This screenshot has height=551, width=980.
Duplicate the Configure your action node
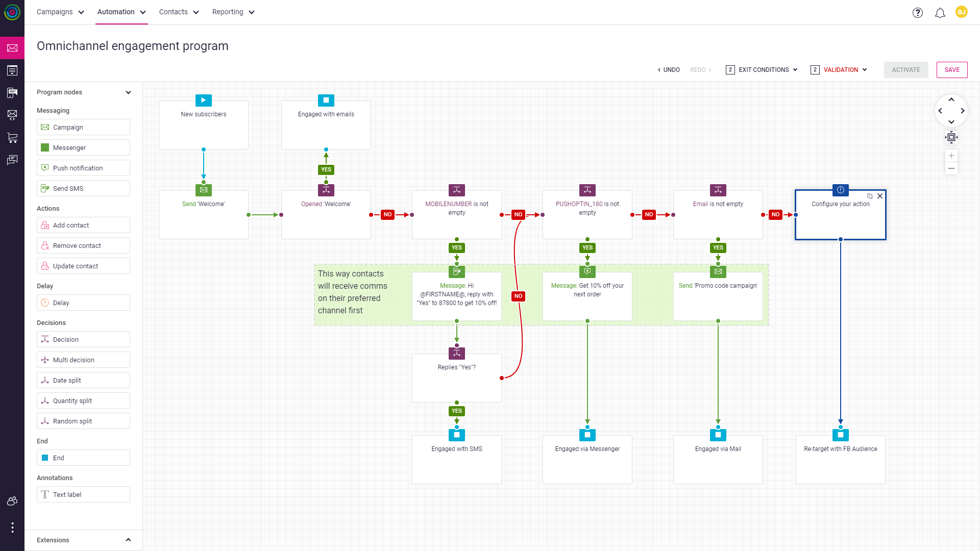click(870, 196)
